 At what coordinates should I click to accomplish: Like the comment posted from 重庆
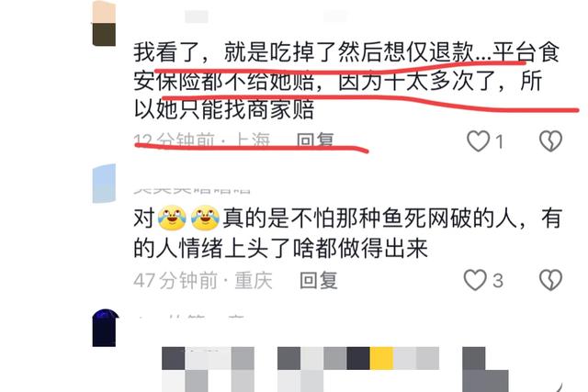tap(475, 280)
